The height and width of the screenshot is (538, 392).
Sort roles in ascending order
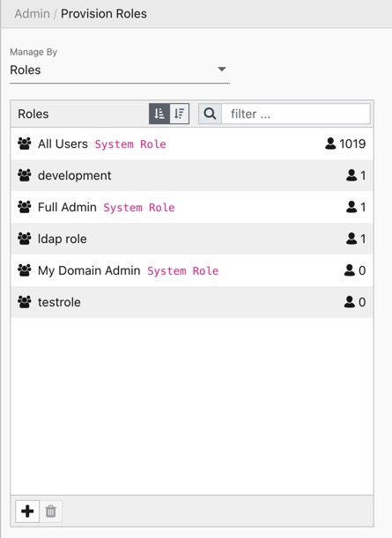tap(159, 114)
